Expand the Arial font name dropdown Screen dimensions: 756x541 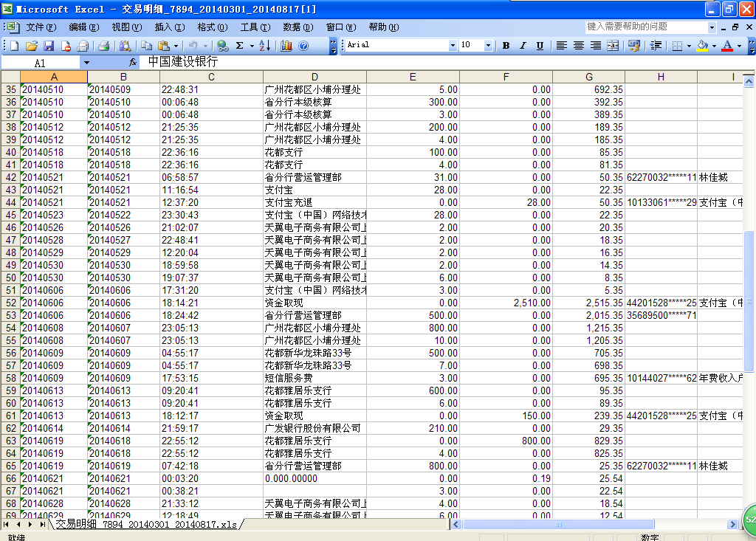[x=453, y=46]
